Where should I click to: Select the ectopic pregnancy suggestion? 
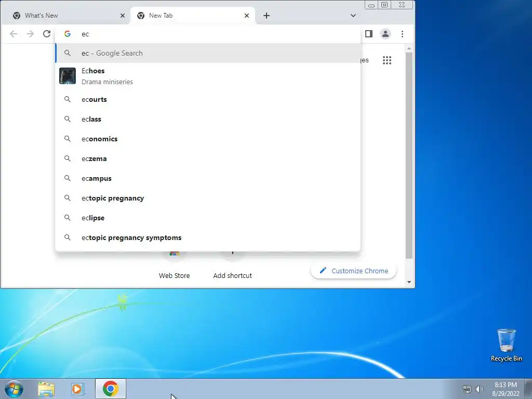click(208, 198)
